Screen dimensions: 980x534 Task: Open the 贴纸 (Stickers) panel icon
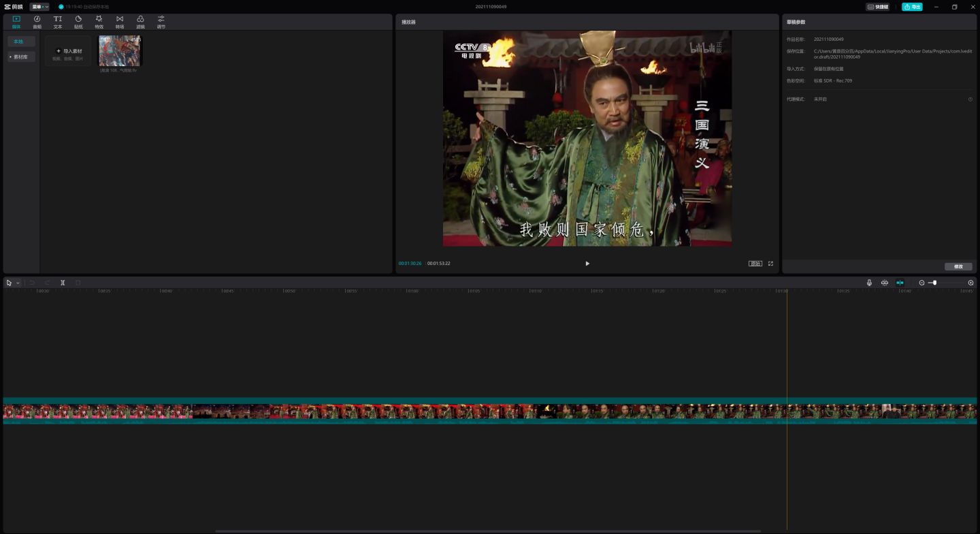tap(78, 22)
